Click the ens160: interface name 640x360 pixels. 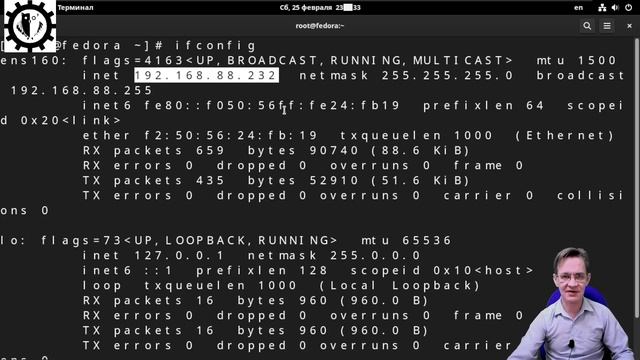click(x=34, y=60)
